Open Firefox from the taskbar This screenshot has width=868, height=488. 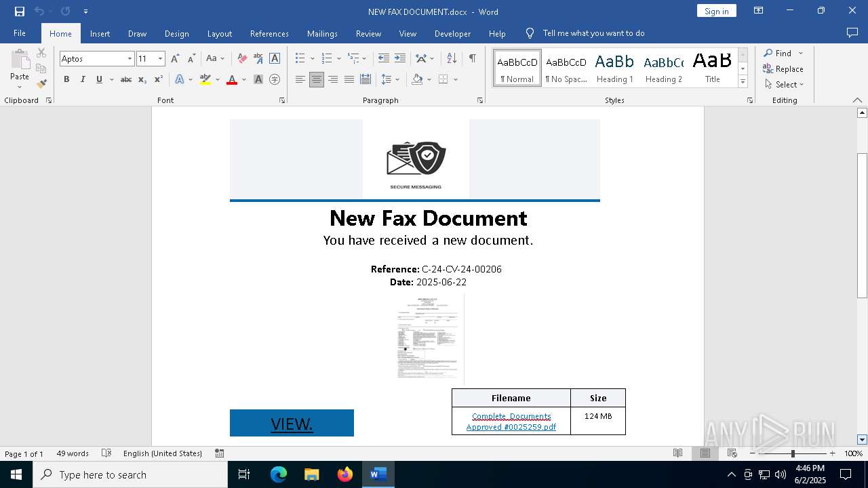(x=345, y=474)
